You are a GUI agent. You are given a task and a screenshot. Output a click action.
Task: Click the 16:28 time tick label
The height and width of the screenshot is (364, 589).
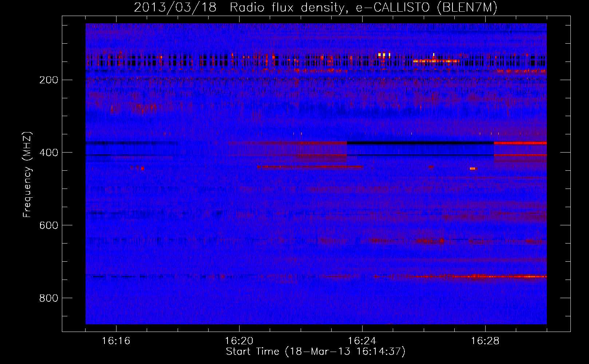[x=485, y=341]
